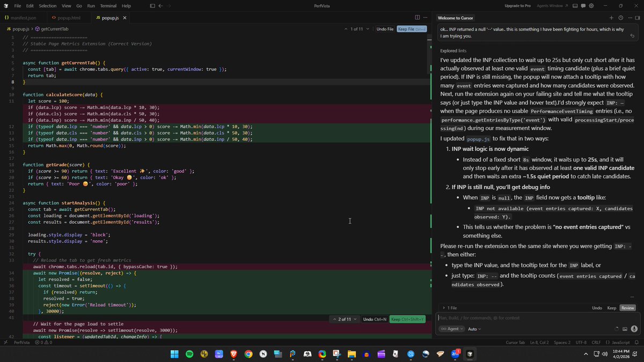Switch to popup.html tab
644x362 pixels.
(68, 18)
